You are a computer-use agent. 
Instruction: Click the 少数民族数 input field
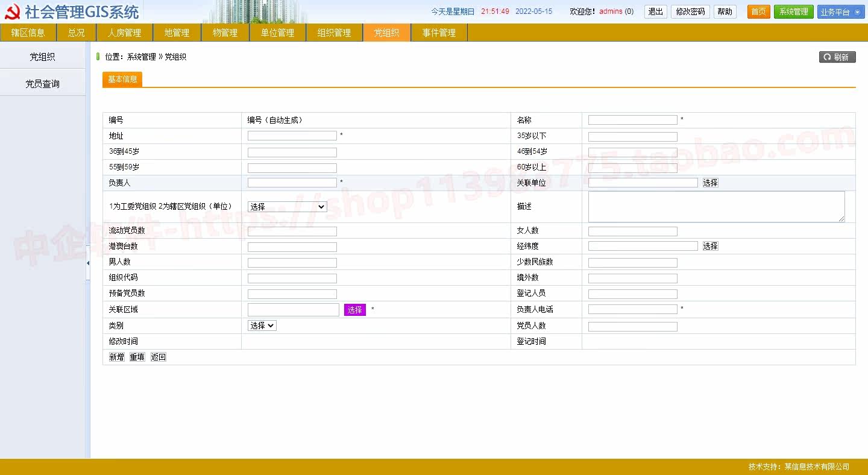[633, 263]
